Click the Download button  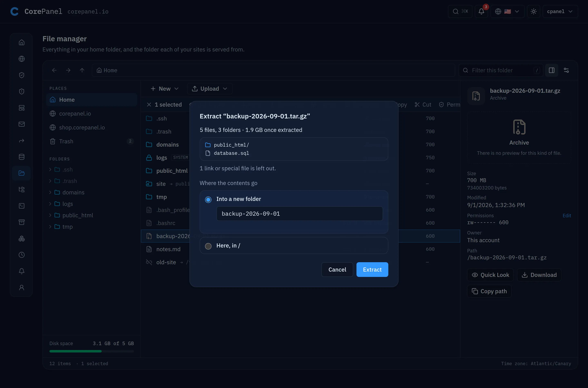point(539,275)
